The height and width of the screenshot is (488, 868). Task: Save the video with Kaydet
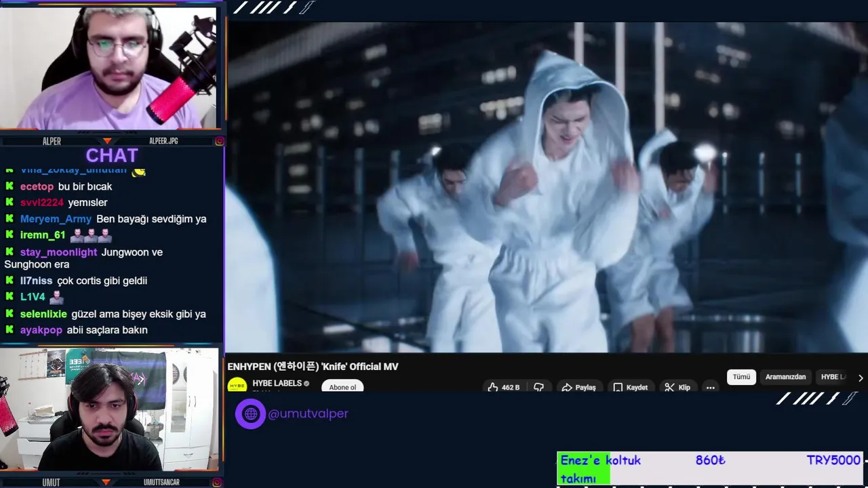631,387
